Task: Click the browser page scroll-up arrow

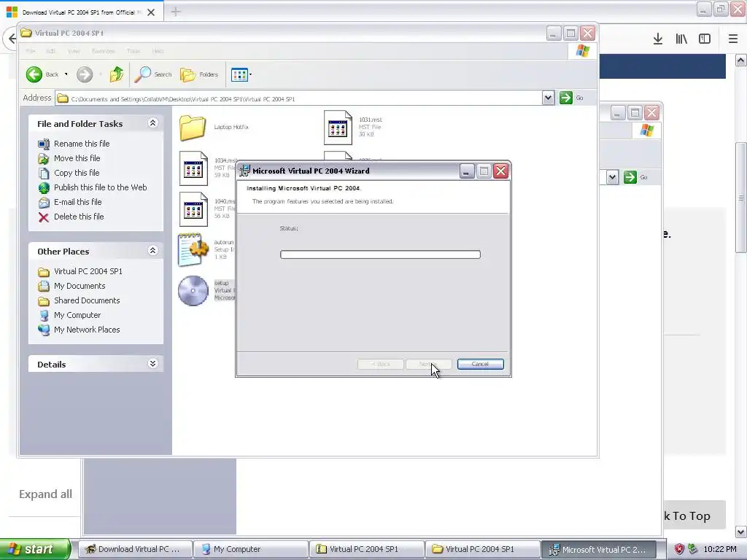Action: [x=741, y=60]
